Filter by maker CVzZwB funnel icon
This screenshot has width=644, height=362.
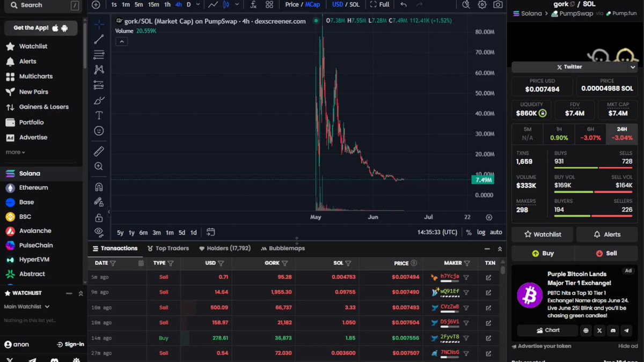point(466,308)
